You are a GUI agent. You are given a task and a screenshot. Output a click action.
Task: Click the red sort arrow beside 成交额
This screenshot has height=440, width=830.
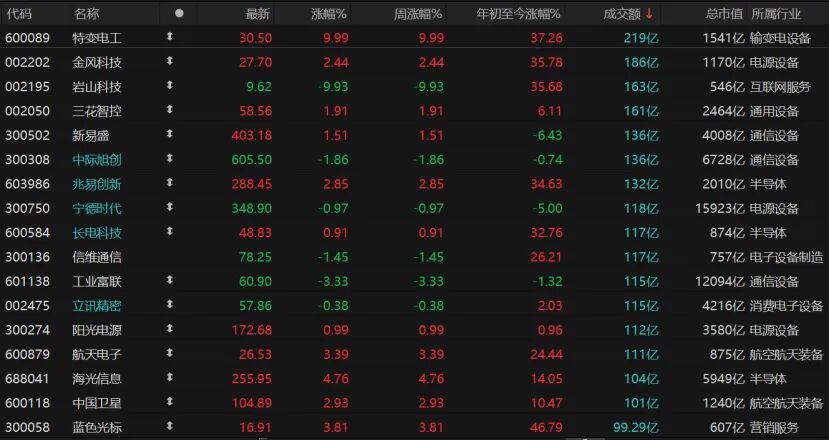[649, 14]
